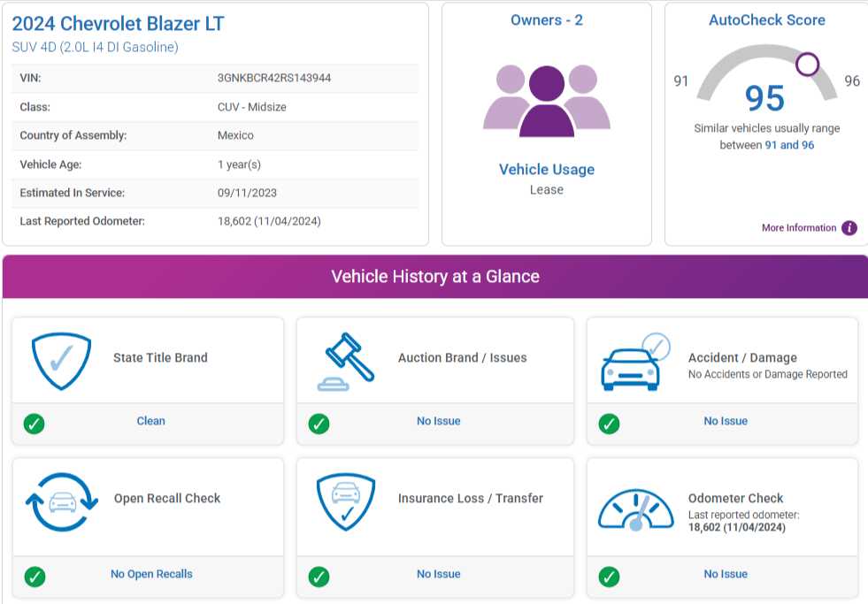Click the State Title Brand shield icon
868x604 pixels.
coord(61,362)
